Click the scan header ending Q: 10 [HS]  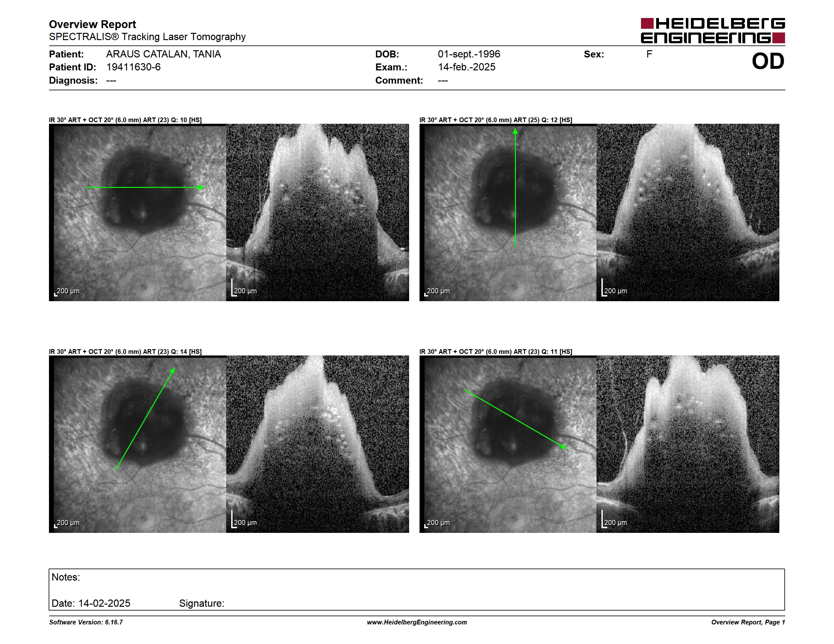(125, 120)
